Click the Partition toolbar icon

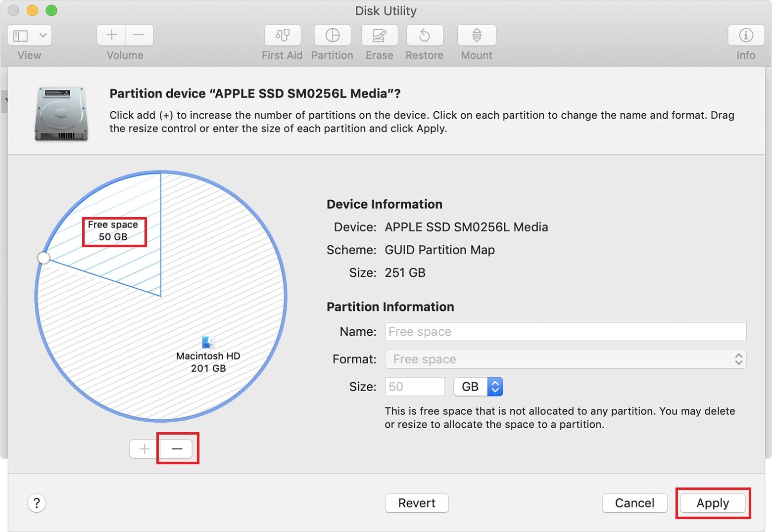333,35
